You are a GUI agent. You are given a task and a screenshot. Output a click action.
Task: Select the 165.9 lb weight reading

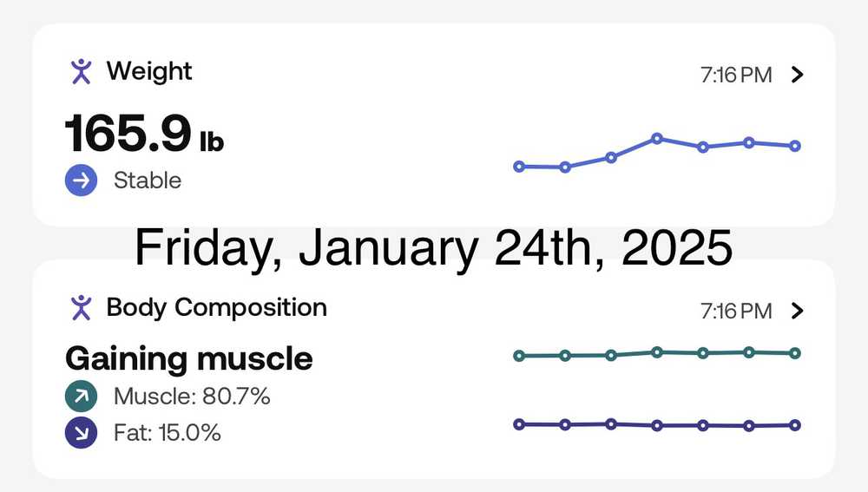(x=144, y=133)
